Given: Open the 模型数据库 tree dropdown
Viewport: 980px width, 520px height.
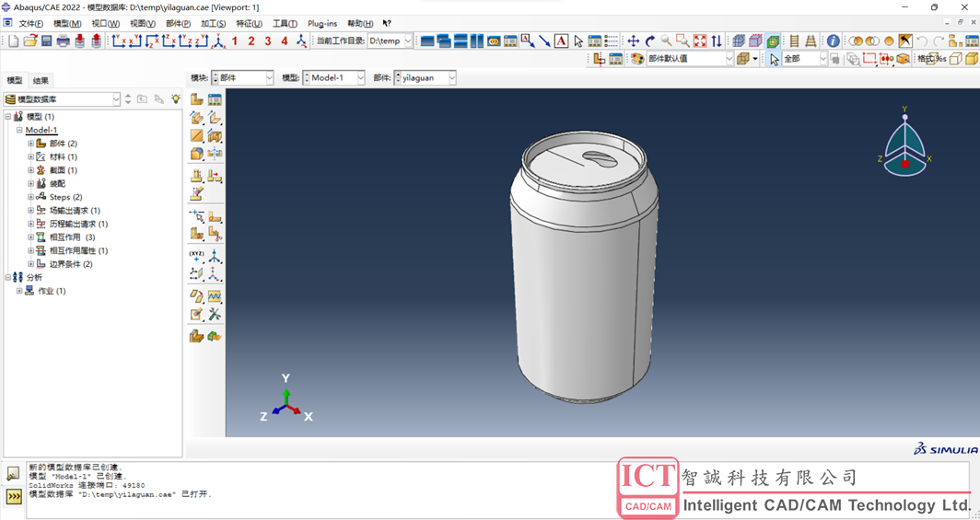Looking at the screenshot, I should (116, 99).
